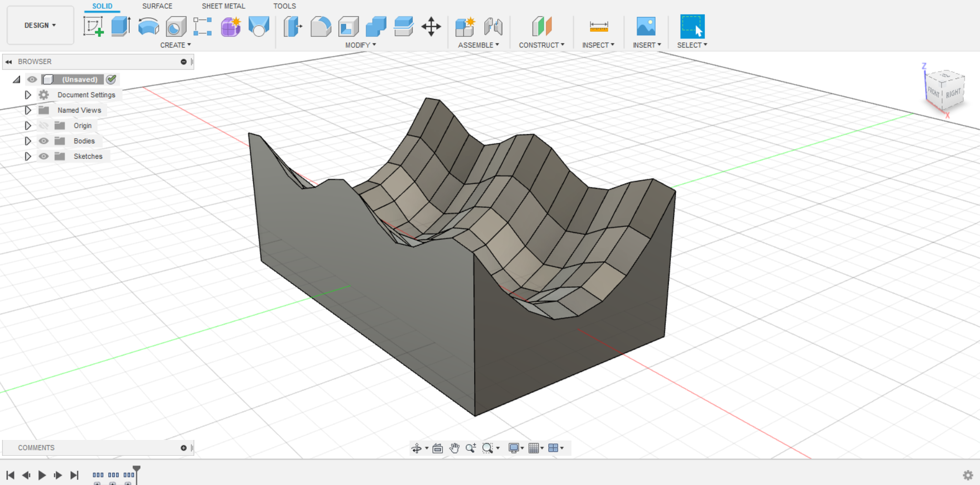Select the Revolve tool
The width and height of the screenshot is (980, 485).
pos(149,26)
